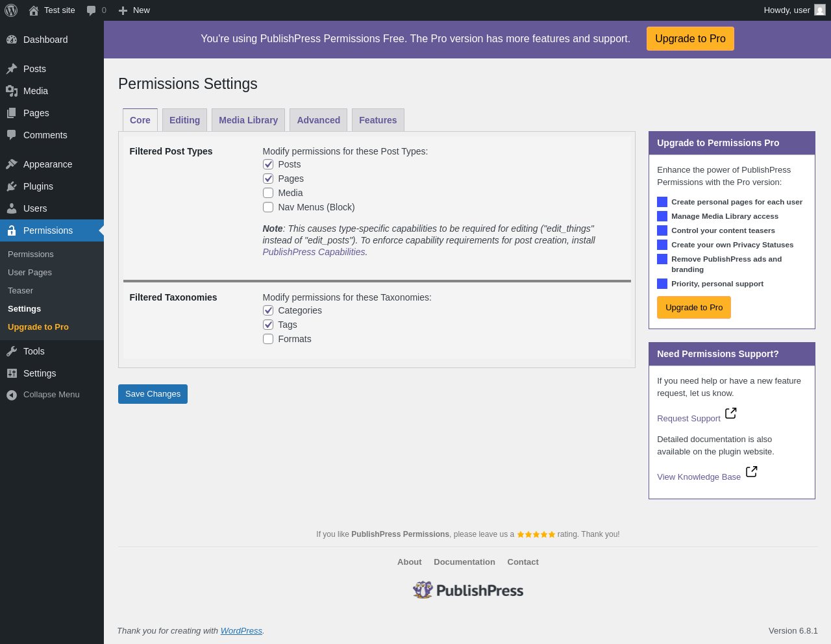The width and height of the screenshot is (831, 644).
Task: Click the user avatar icon
Action: (820, 10)
